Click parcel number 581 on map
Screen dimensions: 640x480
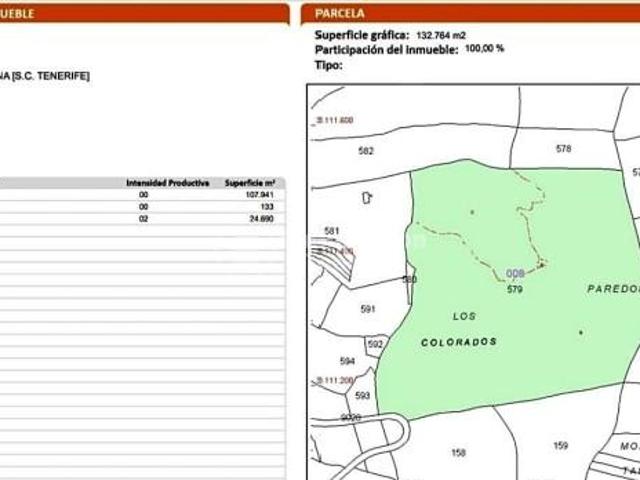(331, 231)
